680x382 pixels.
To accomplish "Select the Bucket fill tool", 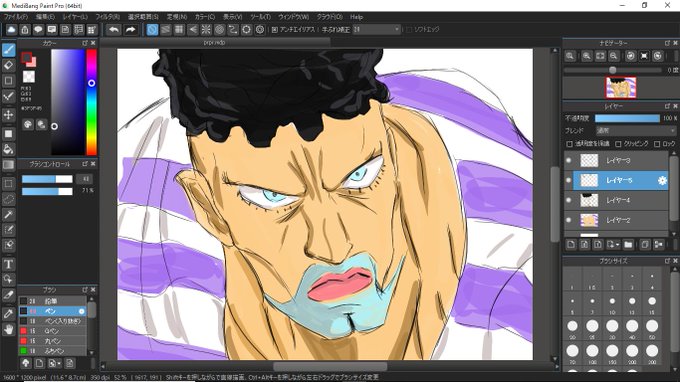I will (9, 149).
